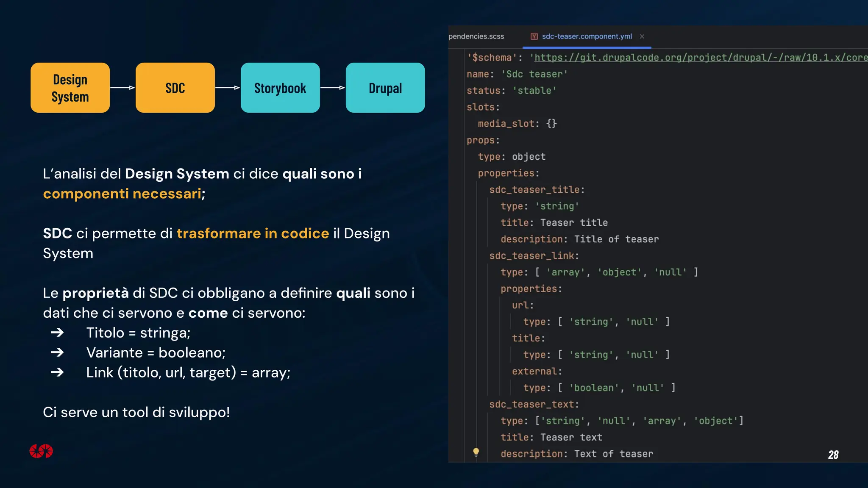The width and height of the screenshot is (868, 488).
Task: Click the highlighted text "trasformare in codice"
Action: (x=253, y=233)
